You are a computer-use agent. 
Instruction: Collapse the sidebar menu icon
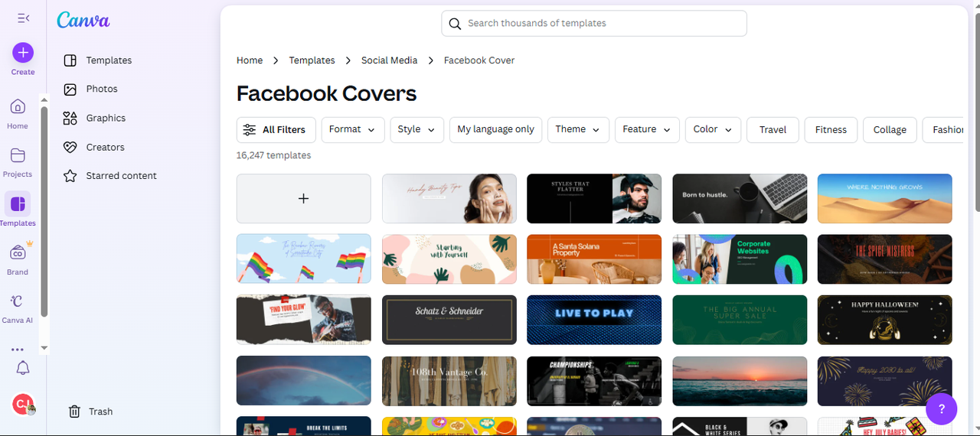pos(23,18)
